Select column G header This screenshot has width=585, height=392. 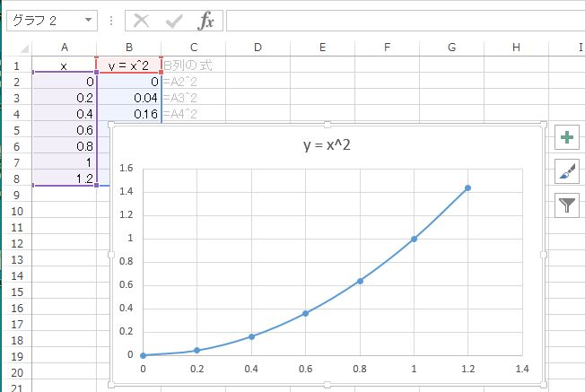pyautogui.click(x=452, y=48)
